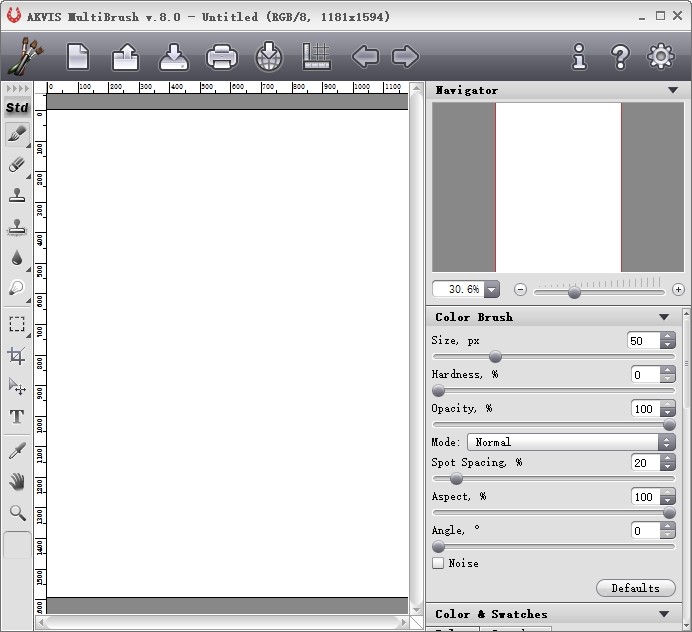Open the Mode Normal dropdown

point(571,442)
